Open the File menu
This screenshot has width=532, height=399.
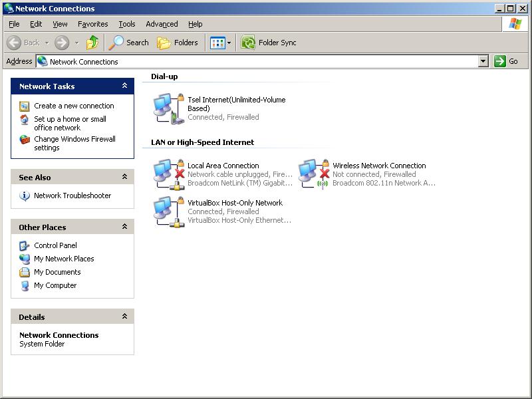tap(14, 24)
